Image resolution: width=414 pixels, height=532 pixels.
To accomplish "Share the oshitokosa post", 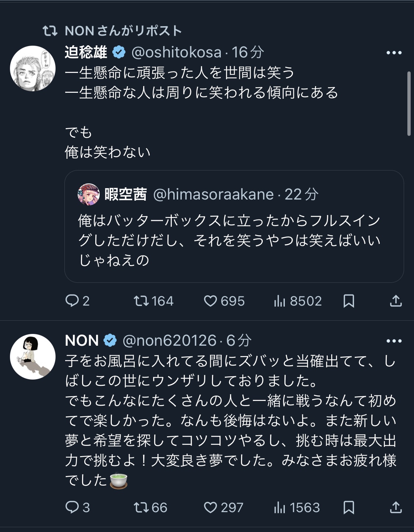I will tap(396, 301).
